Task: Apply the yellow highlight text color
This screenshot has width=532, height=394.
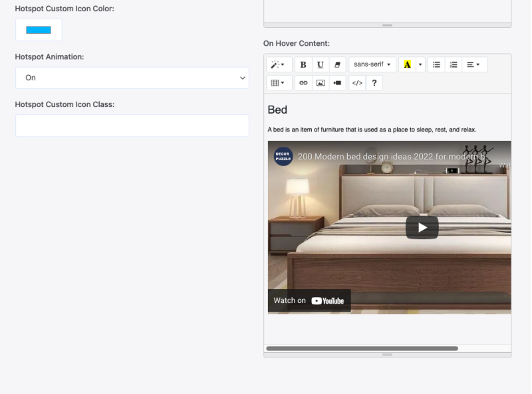Action: tap(407, 64)
